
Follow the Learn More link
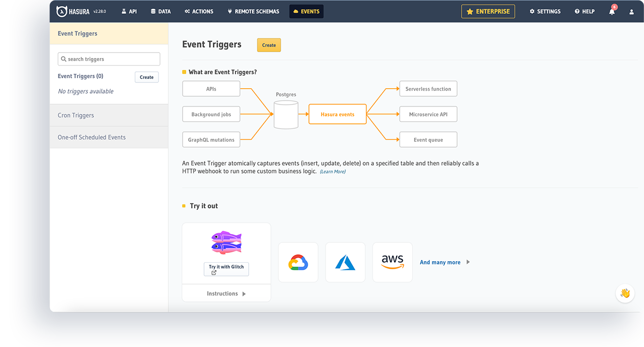tap(332, 172)
